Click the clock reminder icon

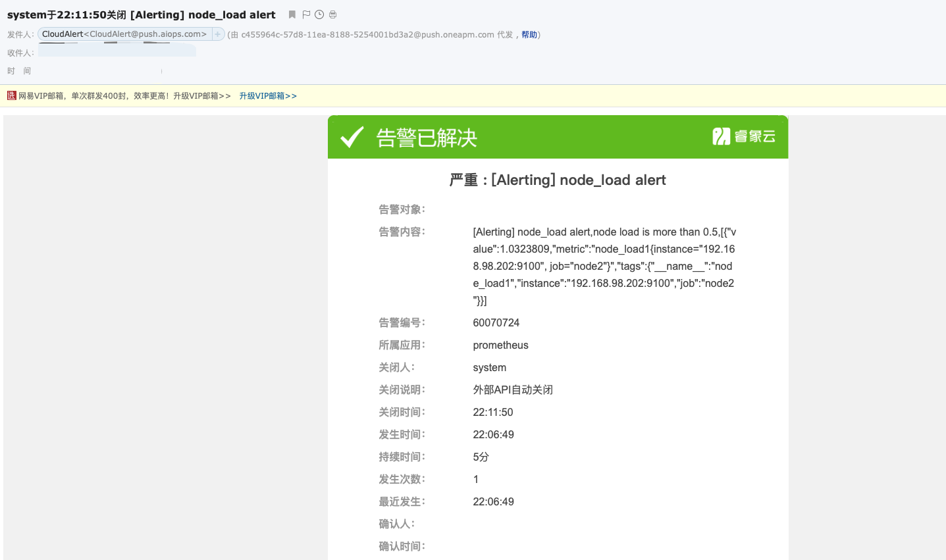[x=319, y=14]
